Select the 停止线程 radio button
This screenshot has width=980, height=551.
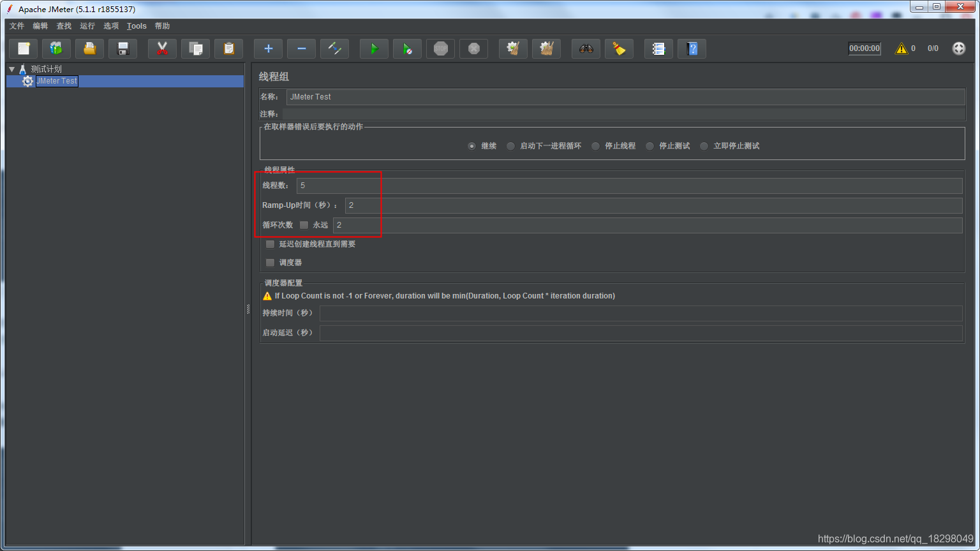(595, 146)
